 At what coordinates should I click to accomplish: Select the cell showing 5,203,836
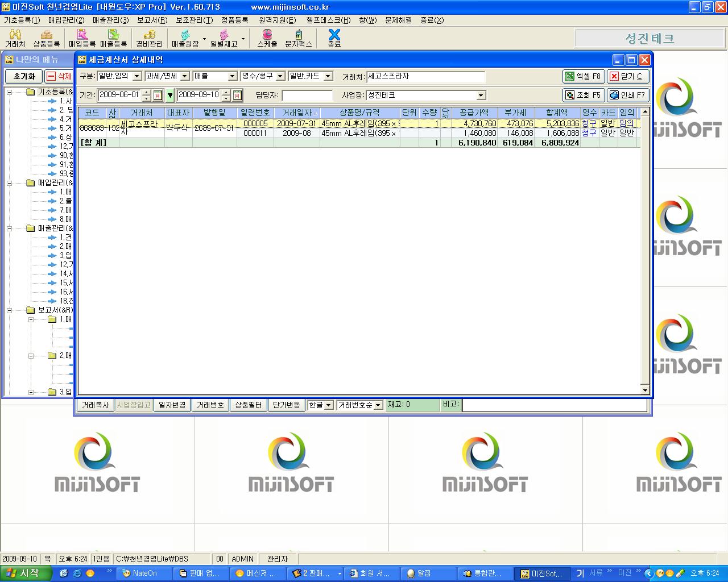pos(557,123)
